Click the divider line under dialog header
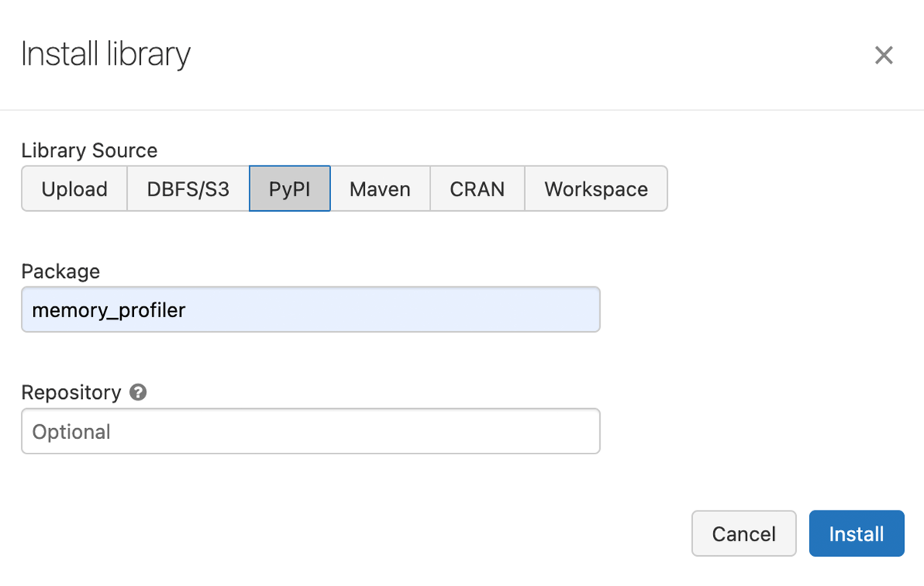 (x=462, y=110)
